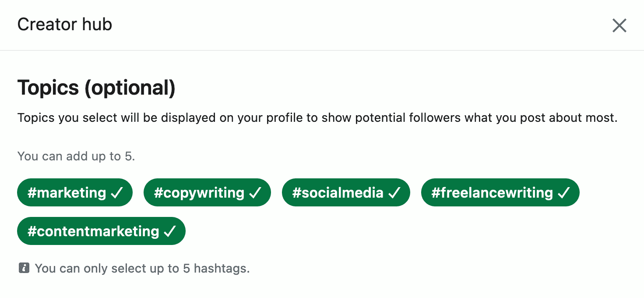Click the Creator hub title
This screenshot has height=298, width=644.
[x=64, y=25]
